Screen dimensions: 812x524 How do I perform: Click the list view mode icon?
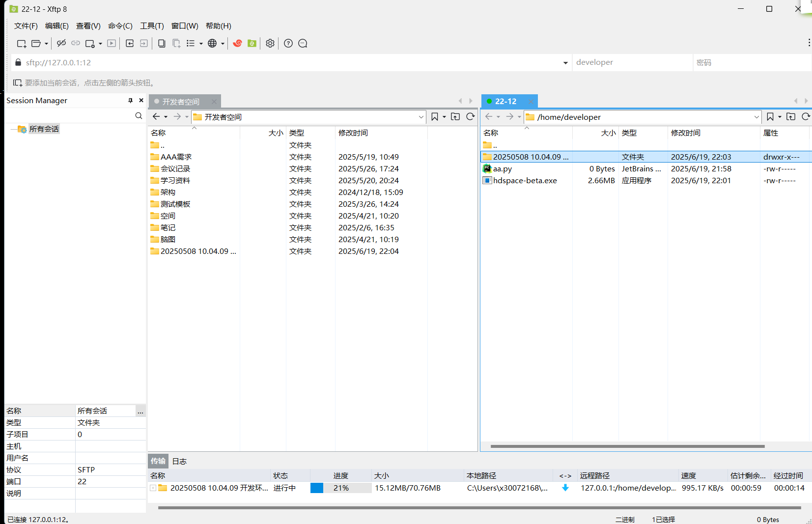pos(191,43)
